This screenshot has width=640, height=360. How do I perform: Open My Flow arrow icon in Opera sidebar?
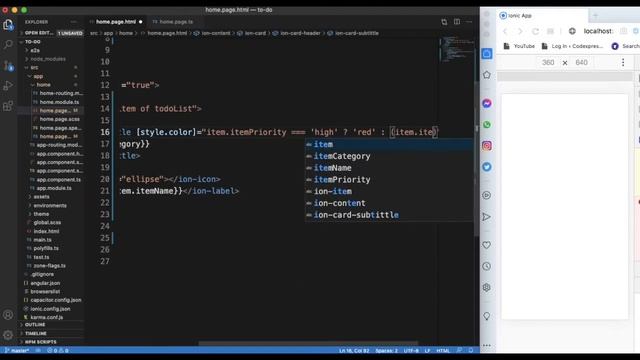(487, 217)
